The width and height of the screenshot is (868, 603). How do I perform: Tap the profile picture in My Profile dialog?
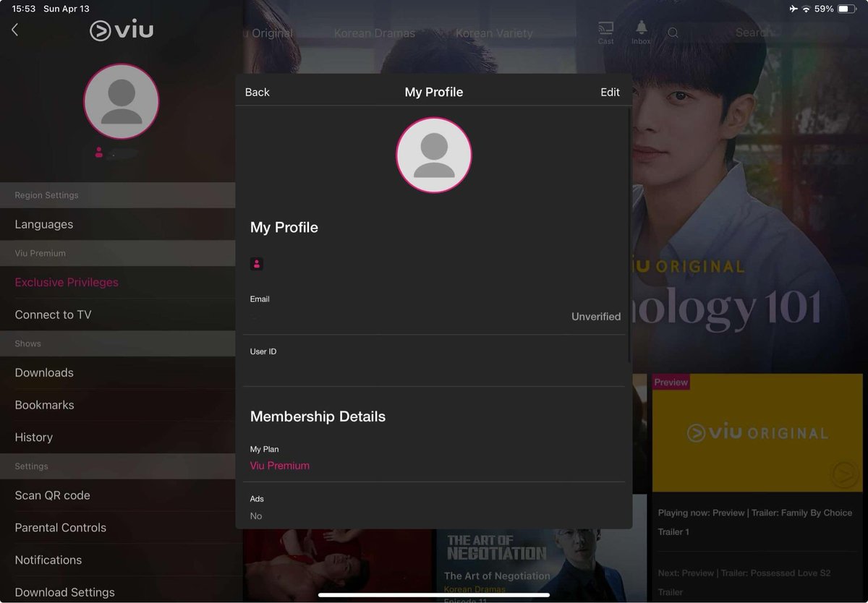tap(434, 155)
